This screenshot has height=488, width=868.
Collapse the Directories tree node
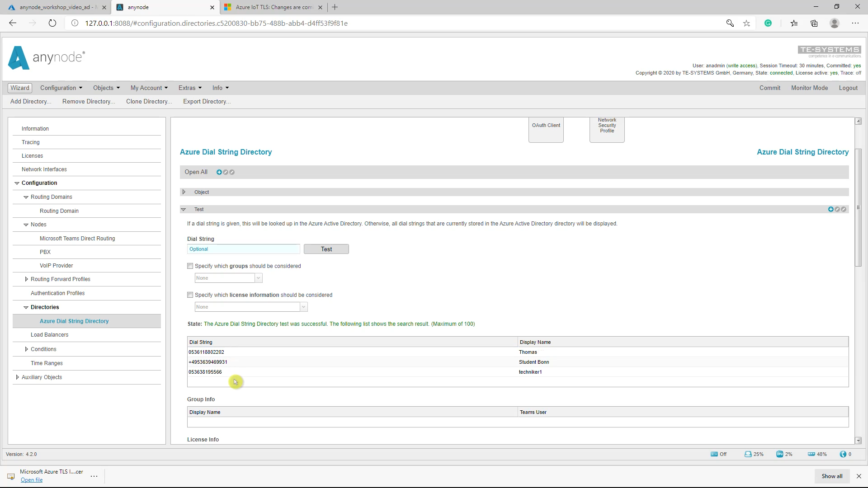coord(26,307)
